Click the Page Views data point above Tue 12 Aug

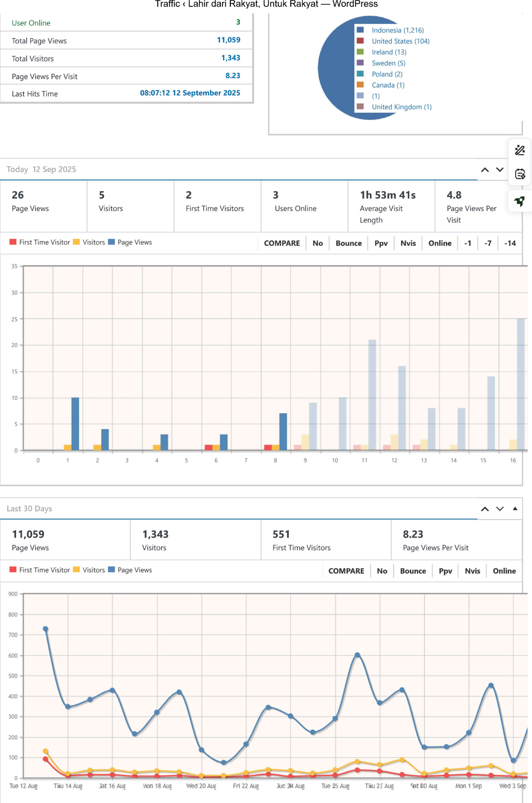pyautogui.click(x=45, y=629)
